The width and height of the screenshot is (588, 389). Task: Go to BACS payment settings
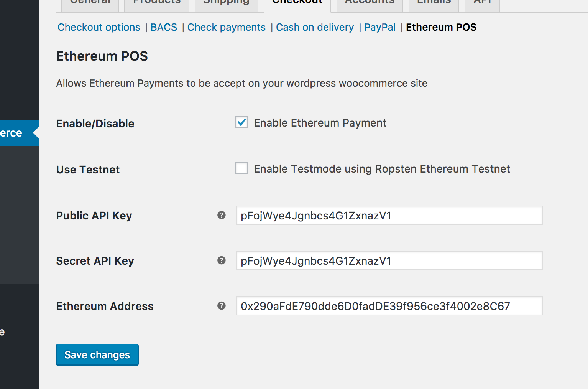pyautogui.click(x=164, y=27)
